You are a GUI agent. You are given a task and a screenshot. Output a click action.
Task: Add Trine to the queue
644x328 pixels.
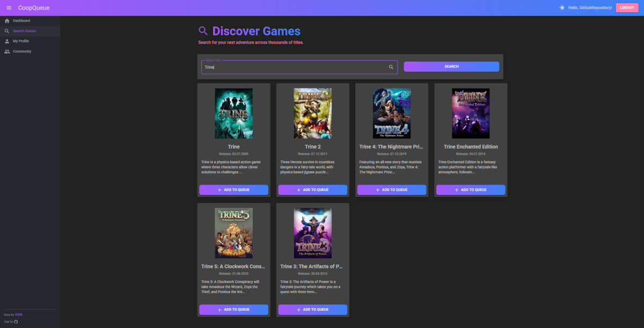pos(233,190)
